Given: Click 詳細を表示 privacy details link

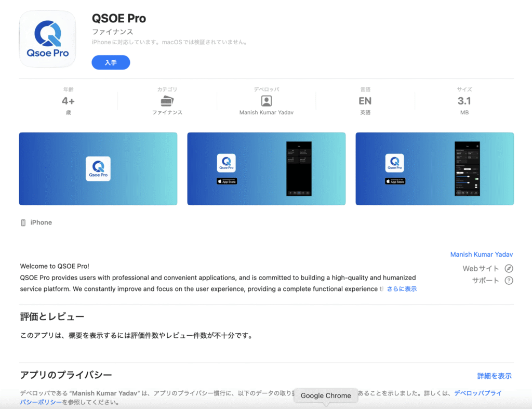Looking at the screenshot, I should point(495,376).
